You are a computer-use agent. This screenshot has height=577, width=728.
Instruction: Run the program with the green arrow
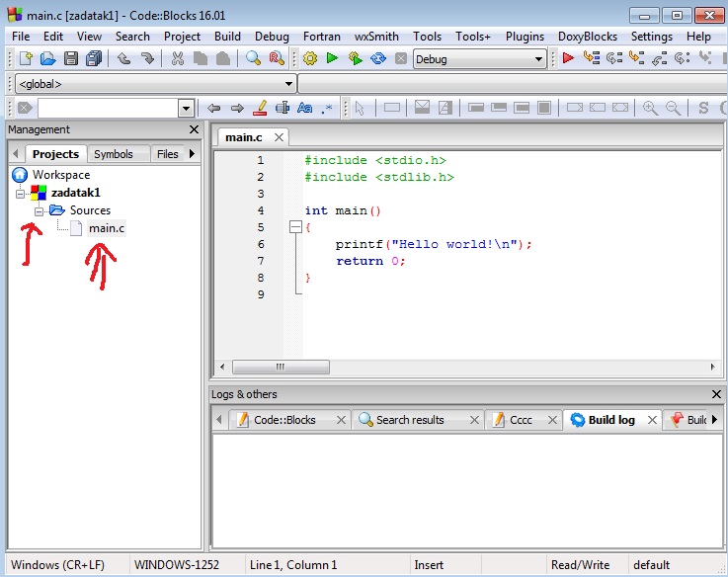coord(332,58)
